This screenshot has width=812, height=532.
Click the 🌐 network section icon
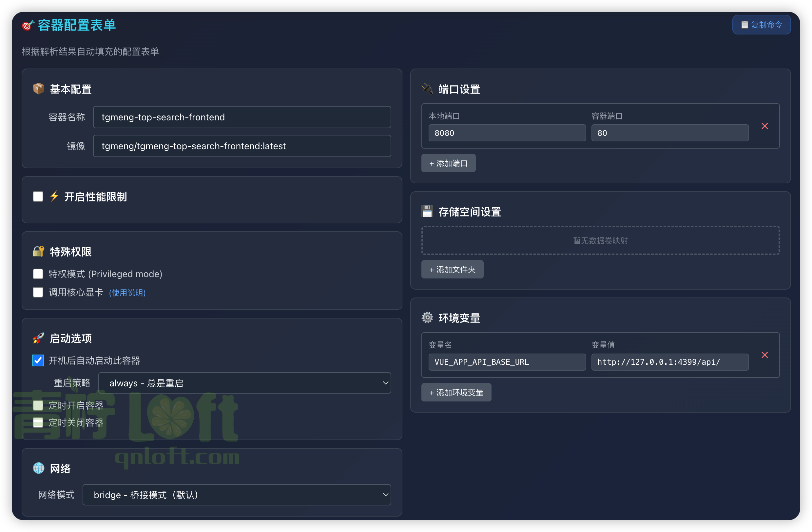pos(38,468)
